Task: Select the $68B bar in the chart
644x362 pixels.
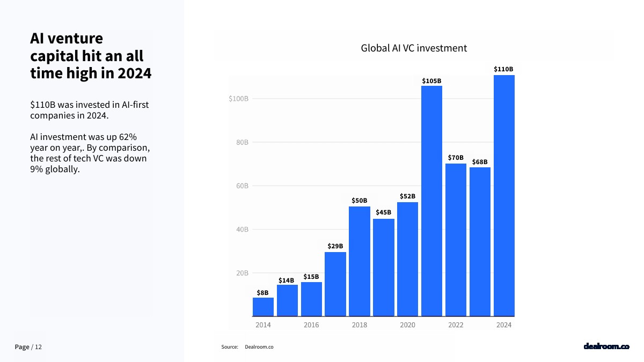Action: [x=480, y=241]
